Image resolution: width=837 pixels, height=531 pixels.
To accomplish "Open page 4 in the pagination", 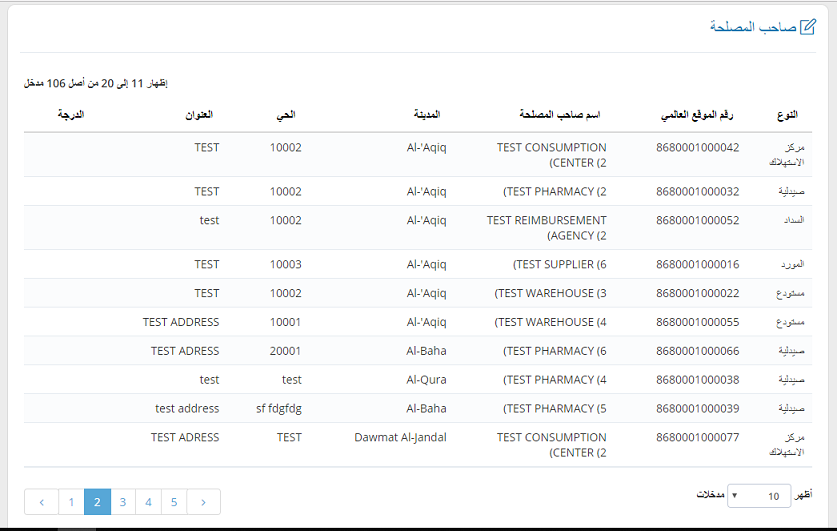I will pyautogui.click(x=149, y=502).
